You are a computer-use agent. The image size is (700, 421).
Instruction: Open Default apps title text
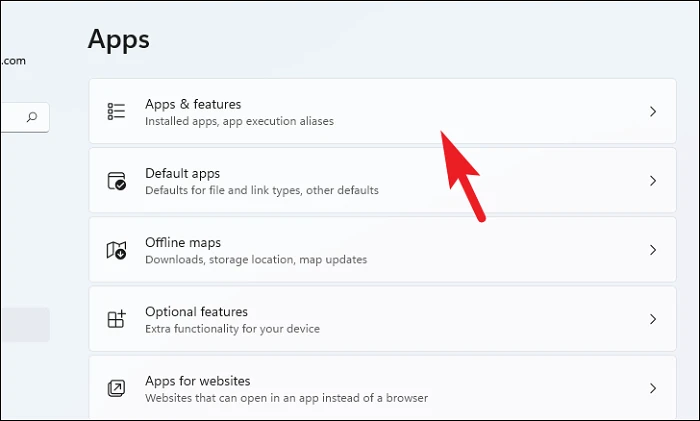click(x=183, y=174)
